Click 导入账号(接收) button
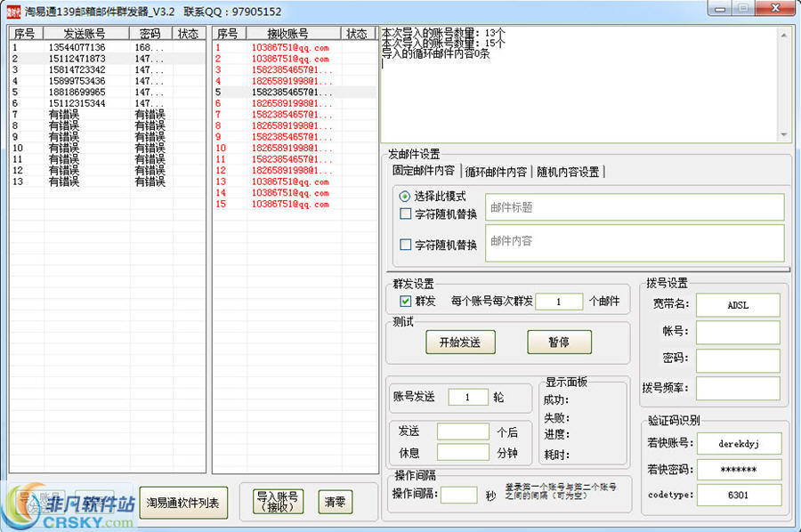Image resolution: width=801 pixels, height=532 pixels. click(278, 502)
